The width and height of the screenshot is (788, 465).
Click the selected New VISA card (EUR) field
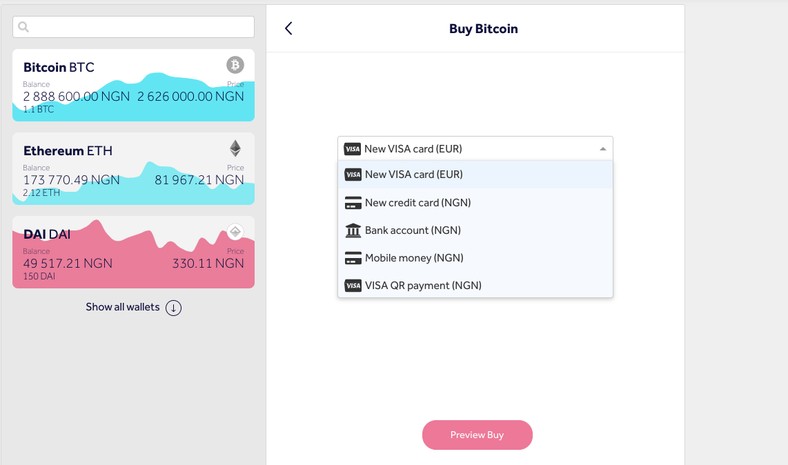pos(470,149)
